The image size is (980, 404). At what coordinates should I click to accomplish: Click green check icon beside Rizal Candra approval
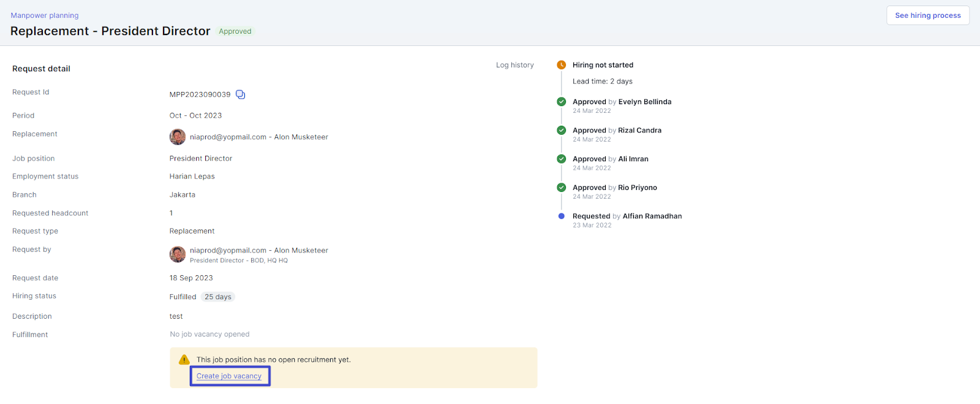[x=561, y=130]
